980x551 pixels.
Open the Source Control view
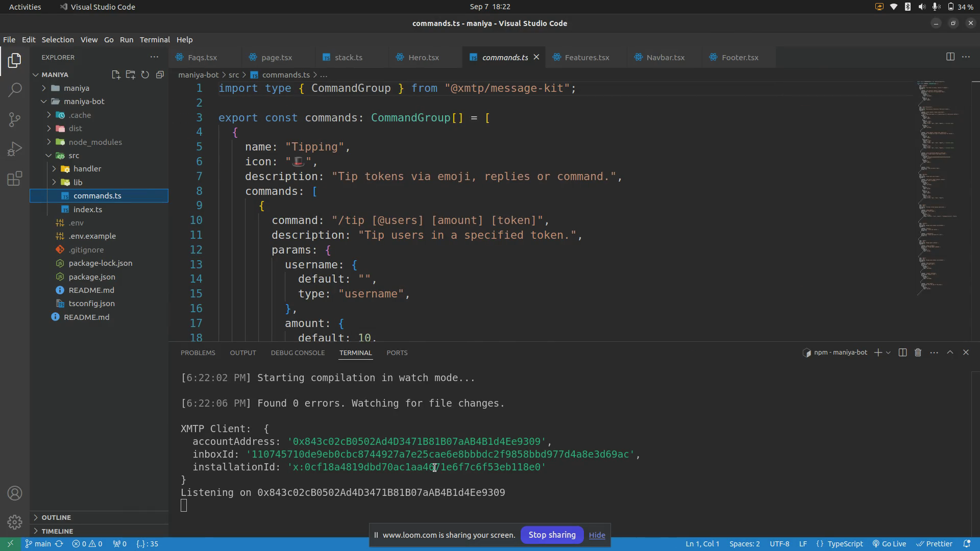(15, 120)
